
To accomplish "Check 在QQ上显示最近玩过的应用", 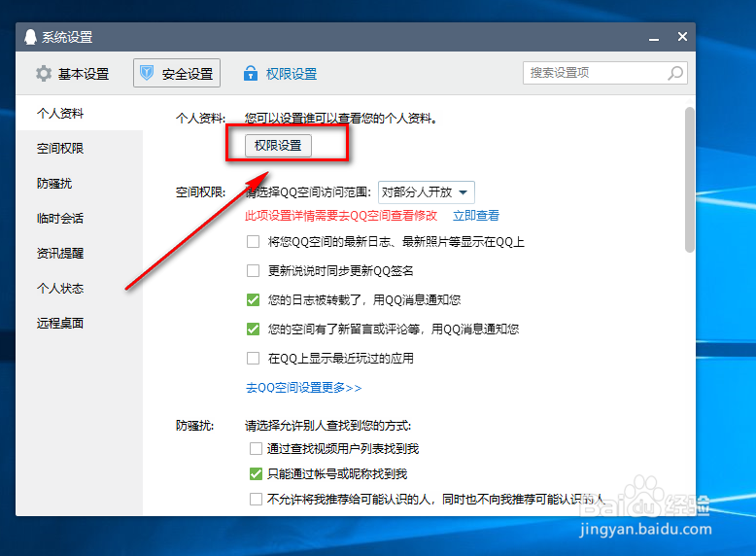I will tap(253, 359).
